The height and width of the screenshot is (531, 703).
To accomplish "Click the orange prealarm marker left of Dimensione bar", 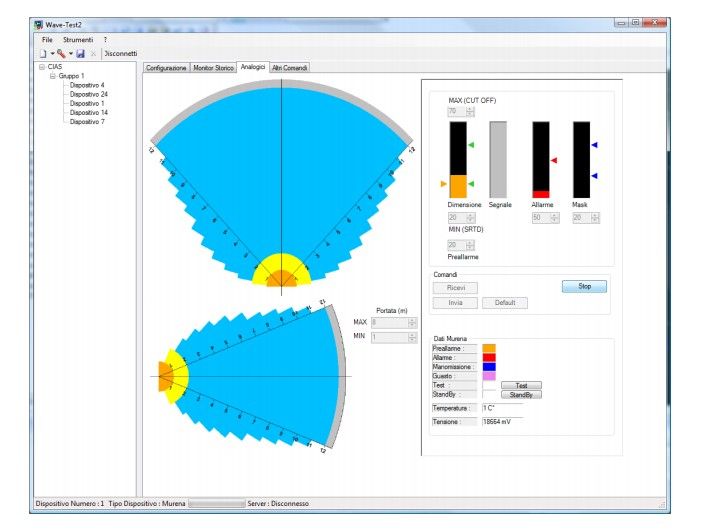I will (x=444, y=183).
